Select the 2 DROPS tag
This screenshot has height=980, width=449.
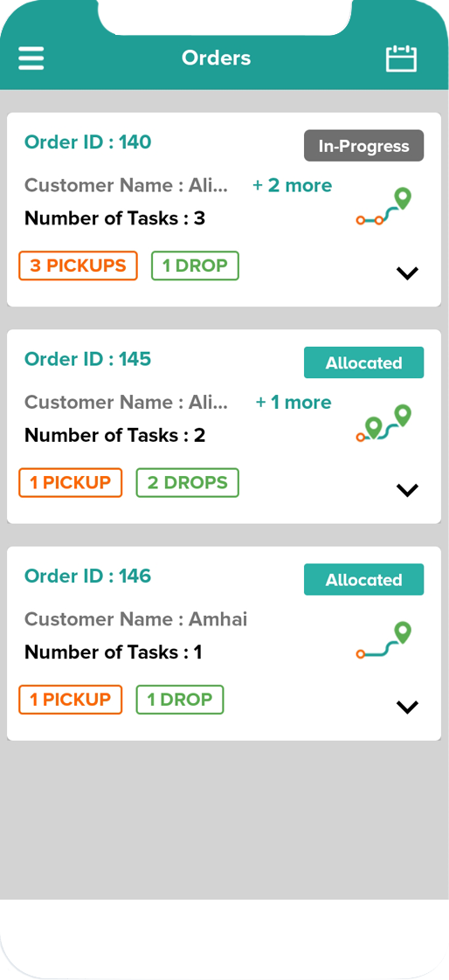188,482
